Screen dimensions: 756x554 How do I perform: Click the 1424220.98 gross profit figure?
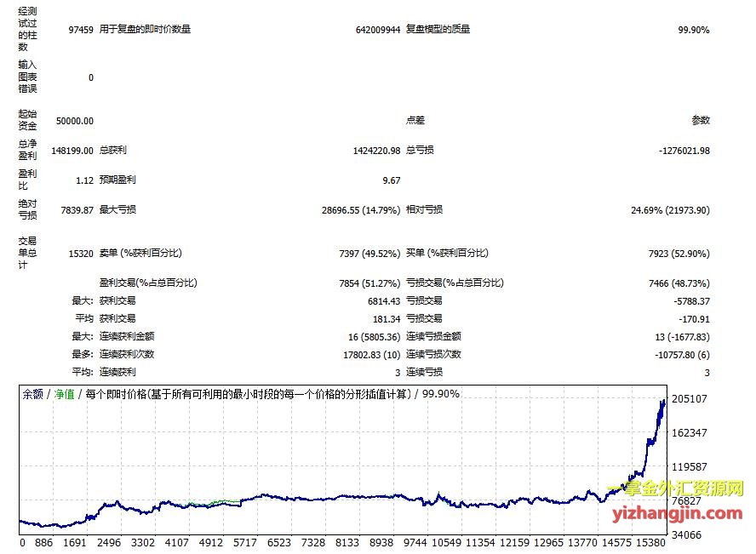(x=376, y=151)
